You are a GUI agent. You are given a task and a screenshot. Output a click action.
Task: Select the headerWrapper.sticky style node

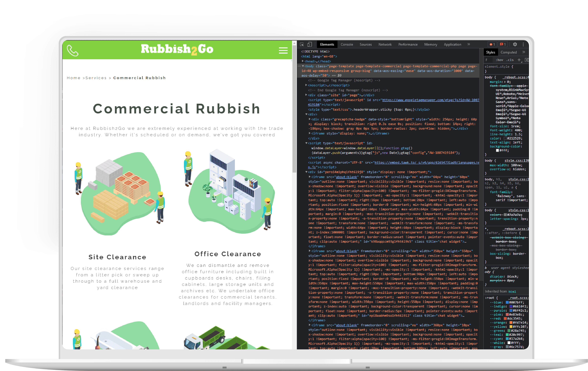(369, 110)
